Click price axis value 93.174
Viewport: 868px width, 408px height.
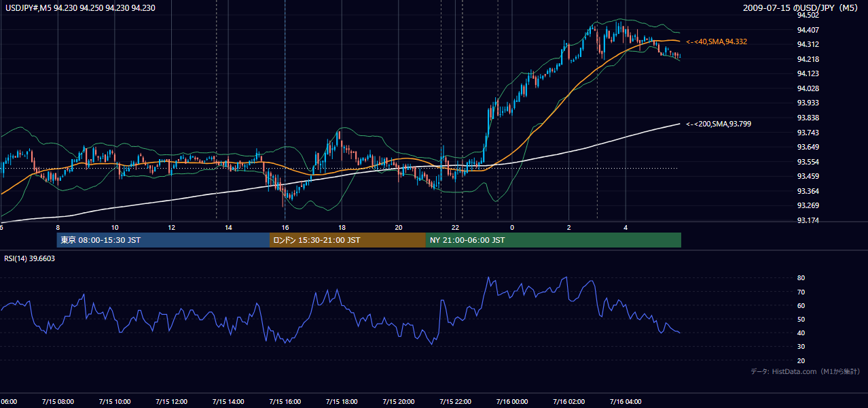click(x=808, y=220)
